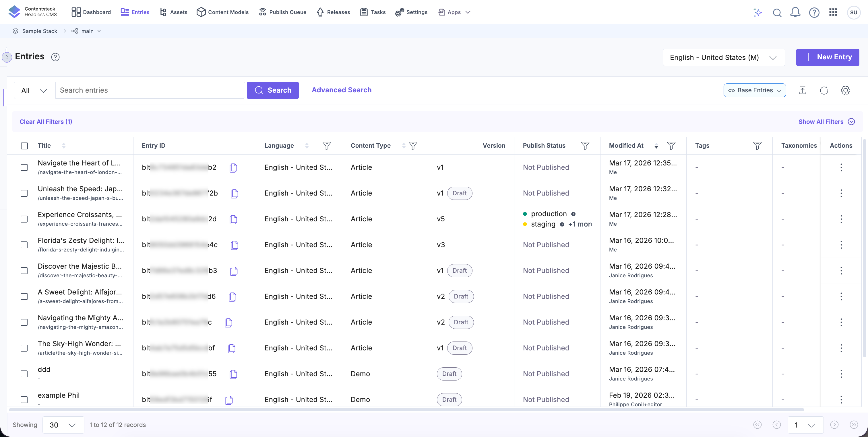Click the Clear All Filters link
Viewport: 868px width, 437px height.
(x=46, y=122)
